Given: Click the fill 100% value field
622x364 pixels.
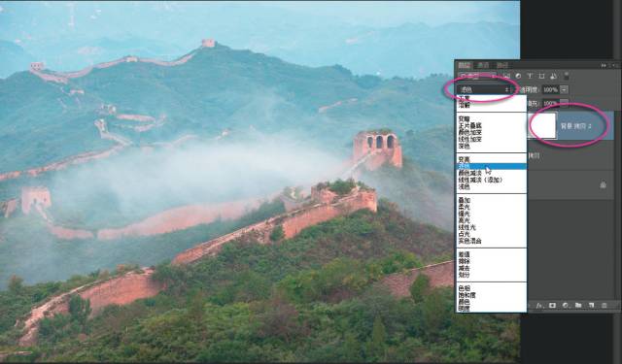Looking at the screenshot, I should (551, 103).
